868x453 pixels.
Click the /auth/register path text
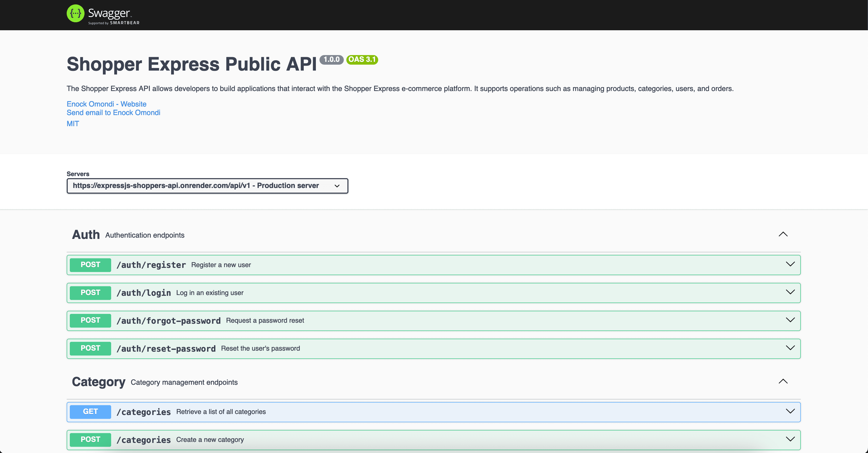pos(151,265)
